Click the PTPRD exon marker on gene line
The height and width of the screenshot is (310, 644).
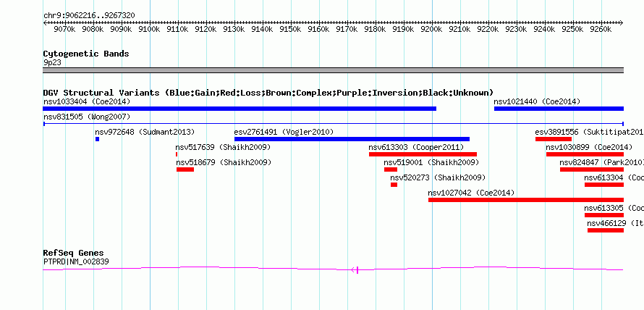point(357,269)
